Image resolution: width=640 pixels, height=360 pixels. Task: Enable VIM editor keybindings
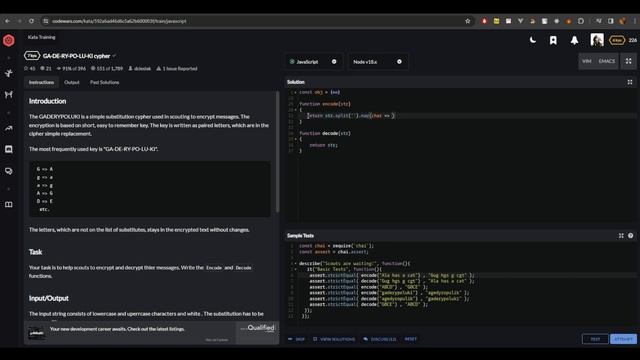587,61
